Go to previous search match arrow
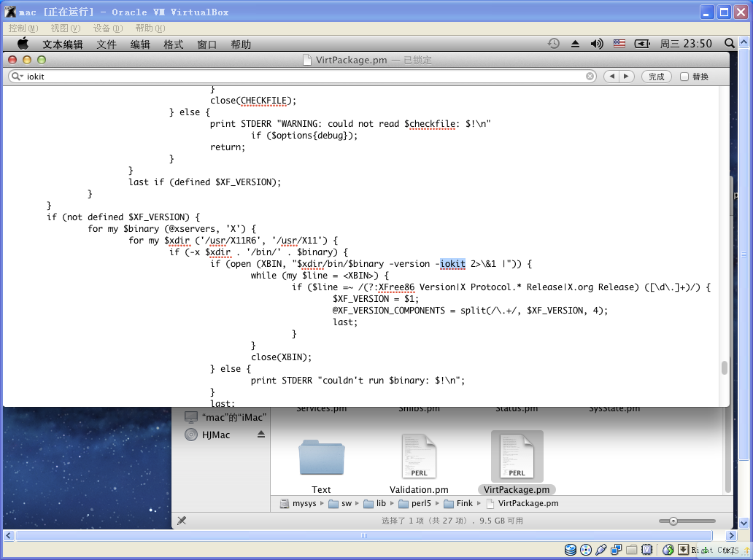Image resolution: width=753 pixels, height=560 pixels. point(611,77)
